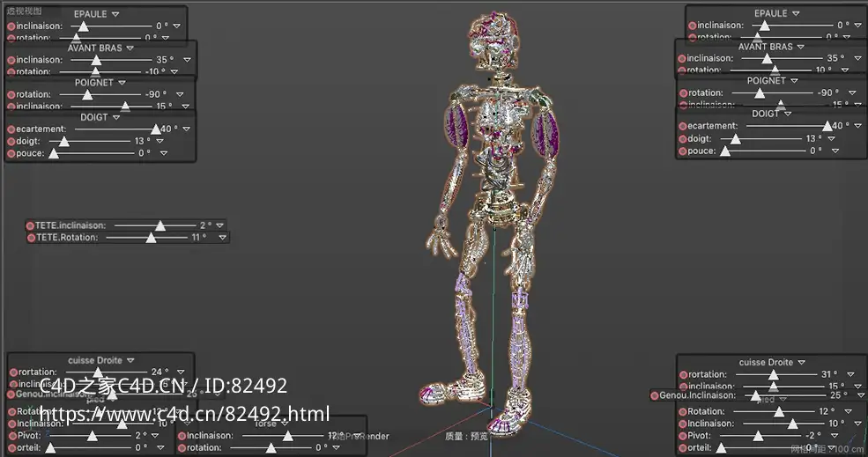This screenshot has width=868, height=457.
Task: Open the arrow next to TETE.Rotation 11°
Action: [x=223, y=238]
